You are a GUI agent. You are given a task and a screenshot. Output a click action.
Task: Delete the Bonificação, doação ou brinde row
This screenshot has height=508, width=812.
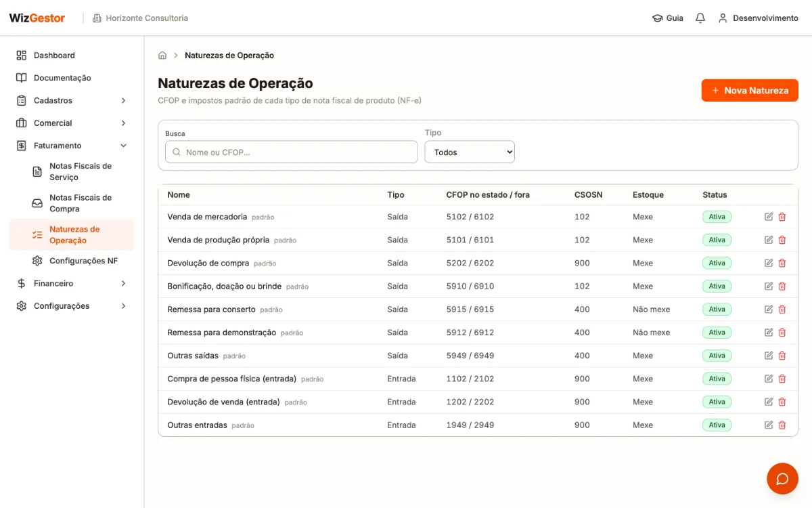coord(782,286)
